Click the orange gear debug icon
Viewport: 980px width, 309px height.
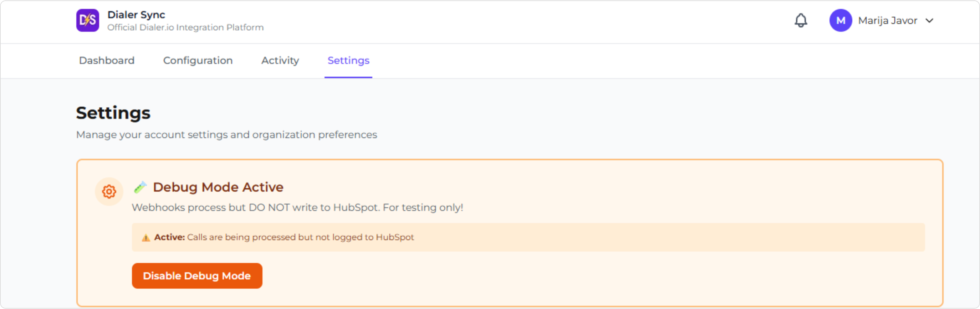coord(109,191)
